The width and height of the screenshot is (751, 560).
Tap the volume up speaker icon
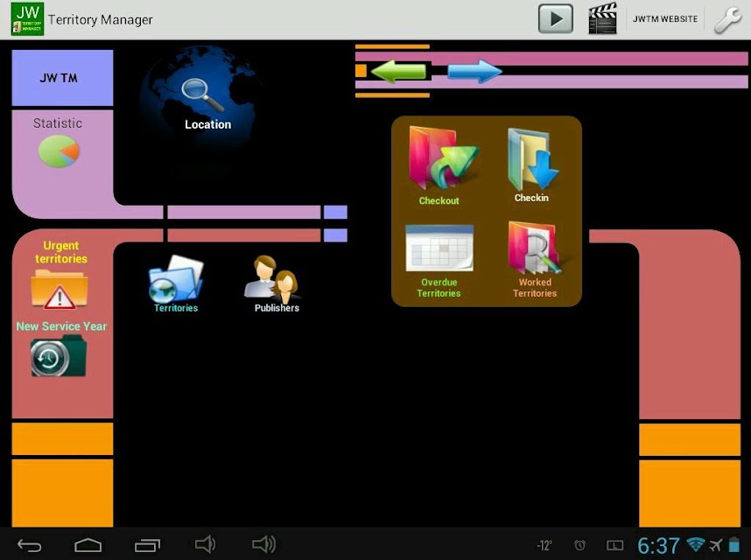click(264, 544)
